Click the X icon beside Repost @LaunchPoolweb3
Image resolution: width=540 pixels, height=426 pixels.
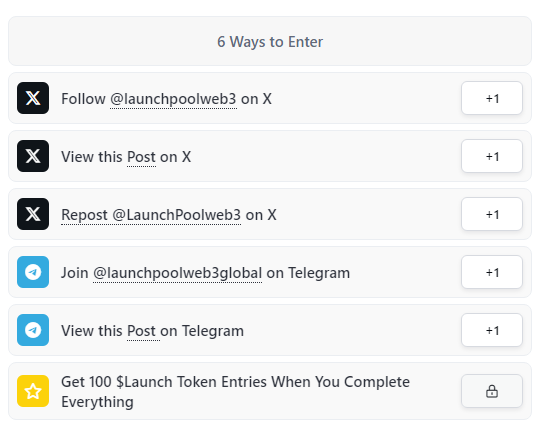33,214
